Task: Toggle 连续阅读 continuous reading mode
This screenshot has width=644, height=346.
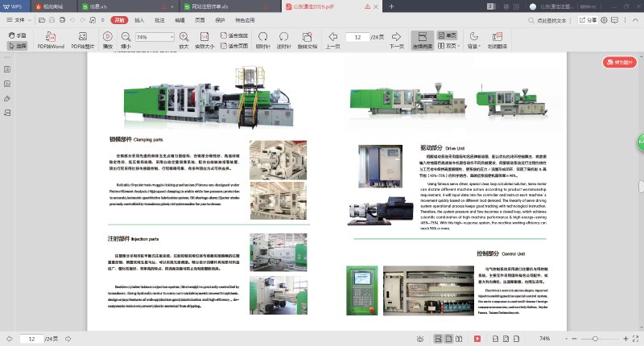Action: [x=422, y=40]
